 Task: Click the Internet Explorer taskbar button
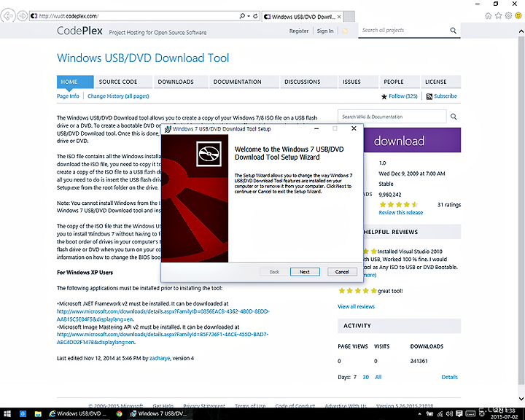(x=77, y=413)
